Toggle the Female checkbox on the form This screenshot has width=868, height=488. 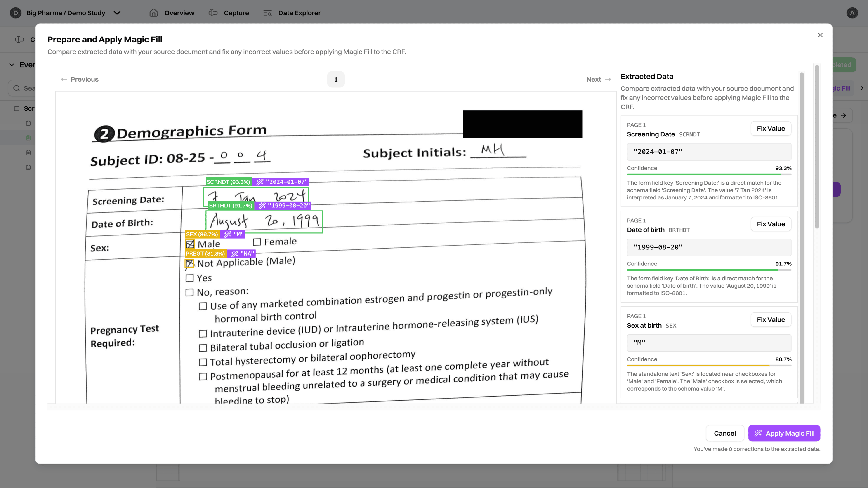[x=257, y=242]
